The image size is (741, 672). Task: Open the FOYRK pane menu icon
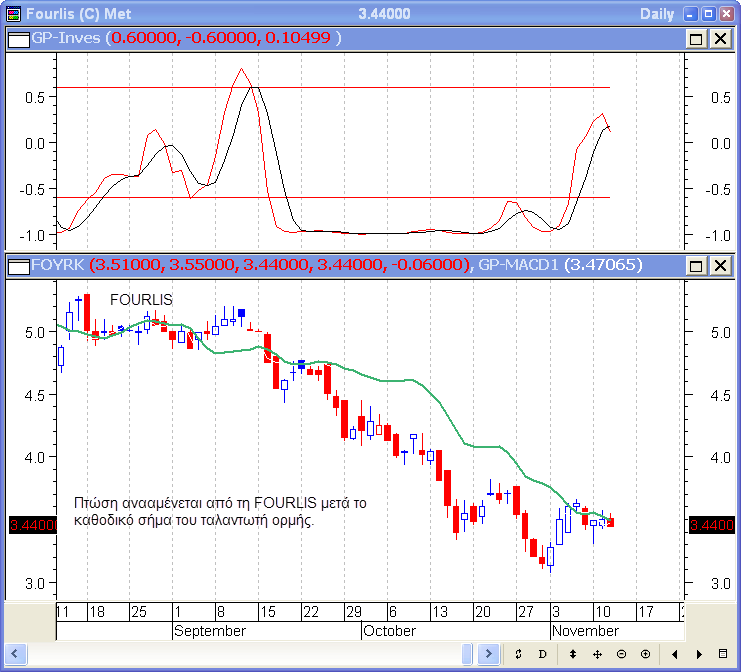click(18, 266)
